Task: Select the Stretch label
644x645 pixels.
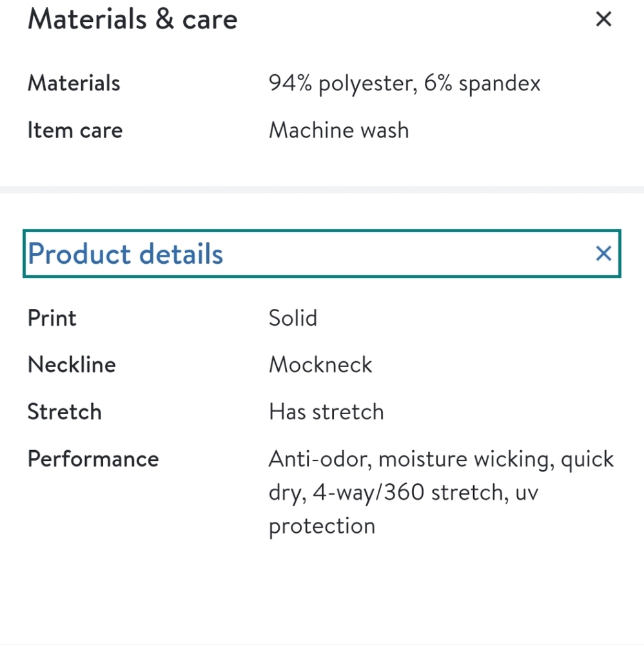Action: tap(64, 412)
